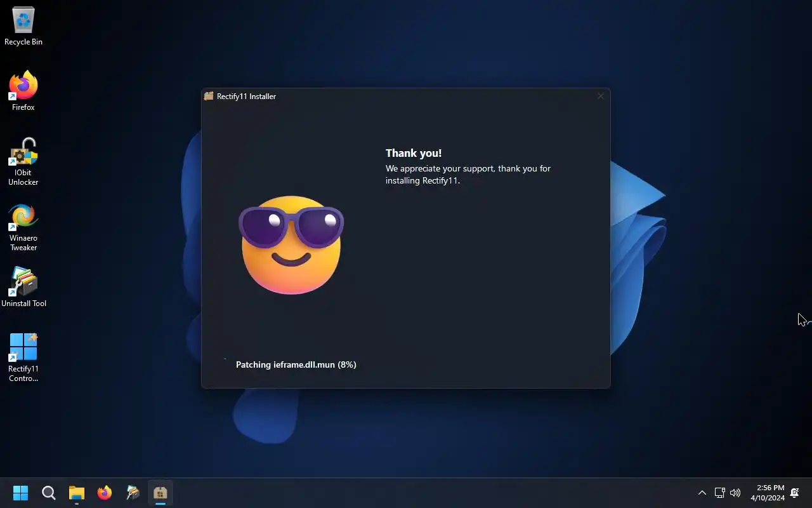Select the IObit Unlocker desktop shortcut

(23, 162)
